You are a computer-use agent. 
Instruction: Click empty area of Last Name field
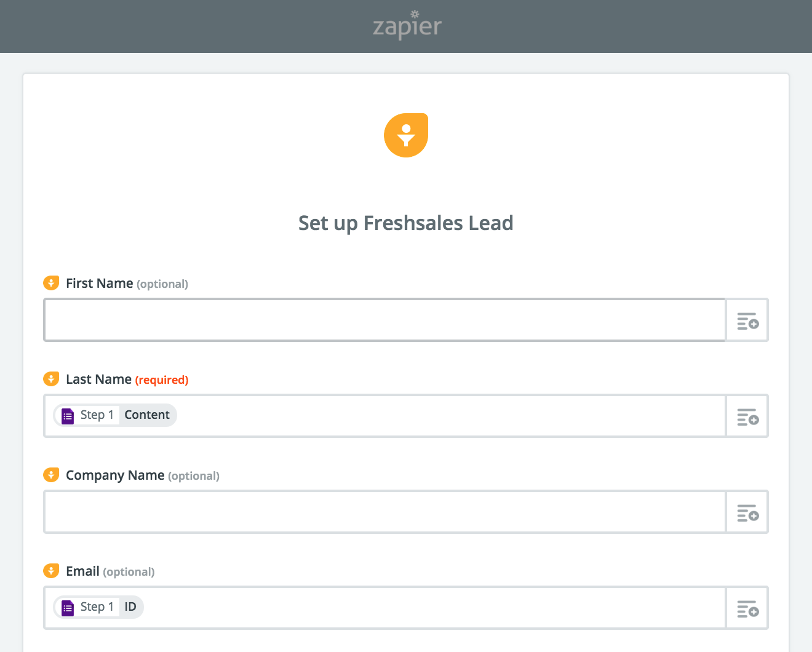click(x=449, y=416)
